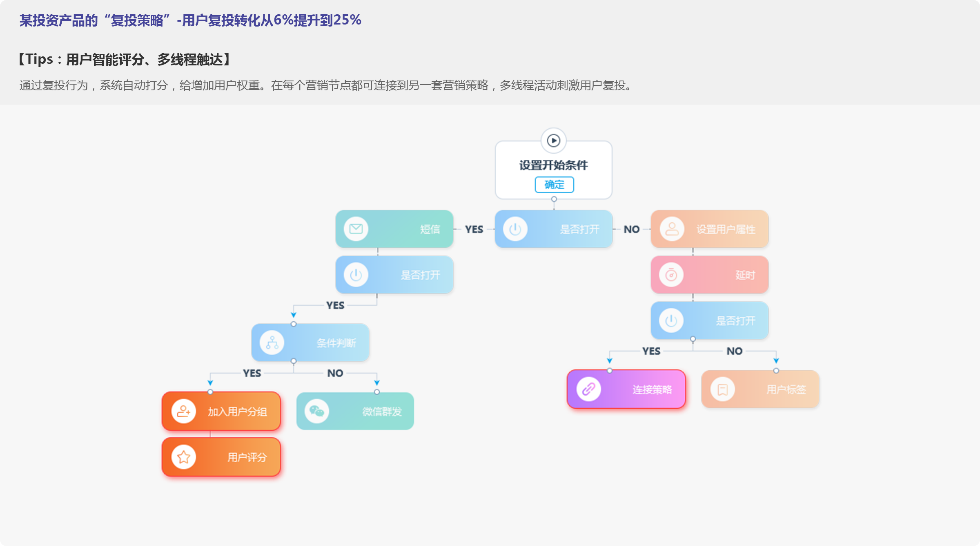Screen dimensions: 980x546
Task: Click power icon in 是否打开 node below 短信
Action: pyautogui.click(x=356, y=275)
